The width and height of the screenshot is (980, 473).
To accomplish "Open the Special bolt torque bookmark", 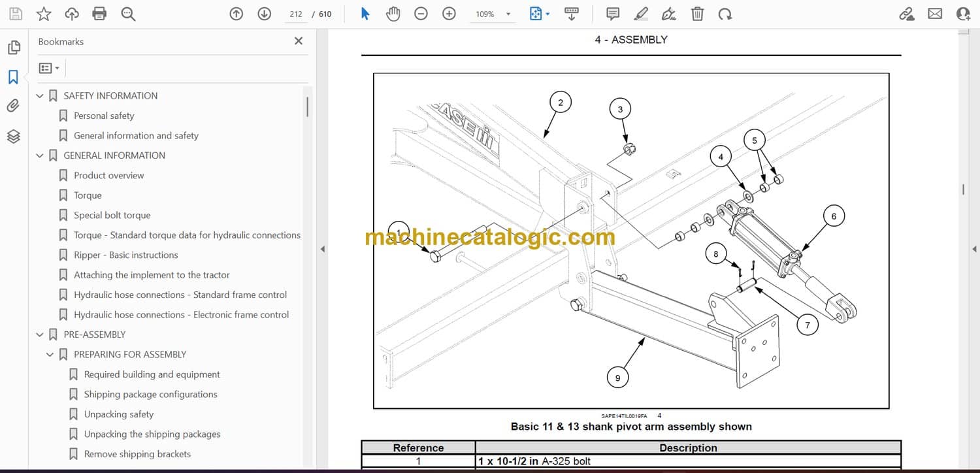I will [112, 216].
